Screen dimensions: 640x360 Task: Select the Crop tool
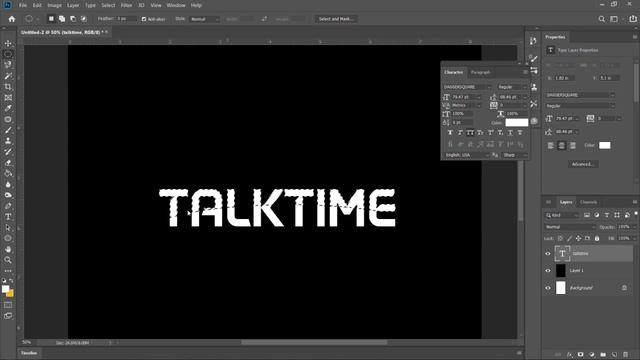(8, 87)
